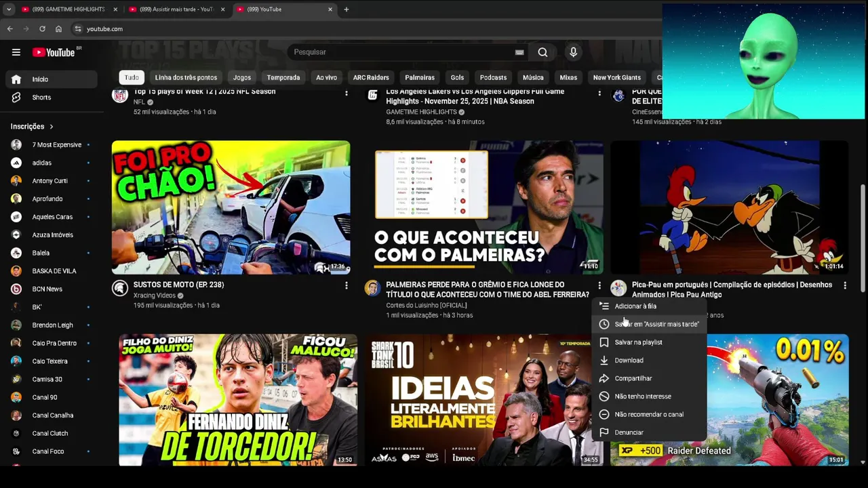Expand the Inscrições section chevron
Screen dimensions: 868x488
coord(51,127)
